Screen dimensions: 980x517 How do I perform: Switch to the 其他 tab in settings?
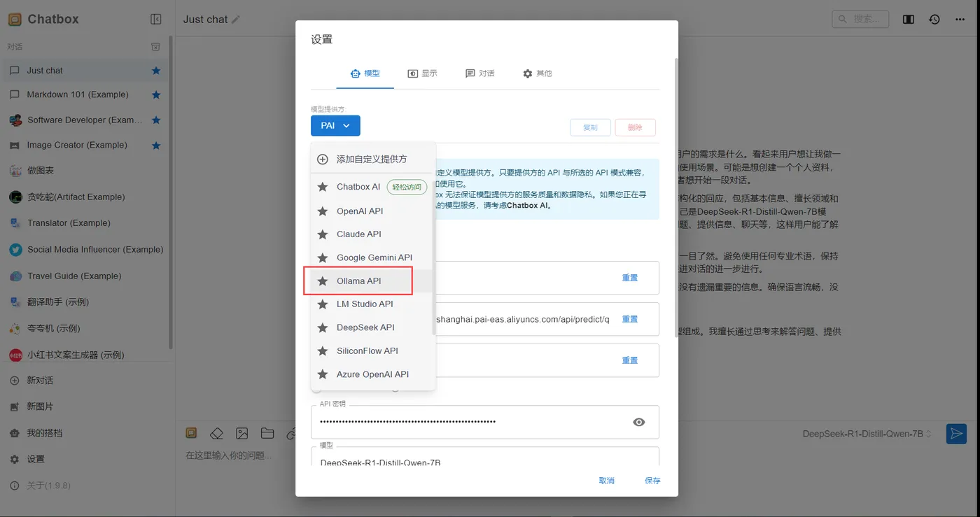(538, 73)
